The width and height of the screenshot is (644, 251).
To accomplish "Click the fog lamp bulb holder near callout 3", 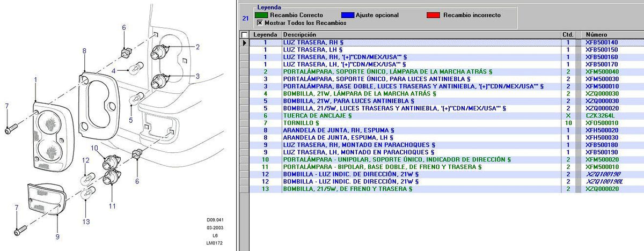I will 159,82.
